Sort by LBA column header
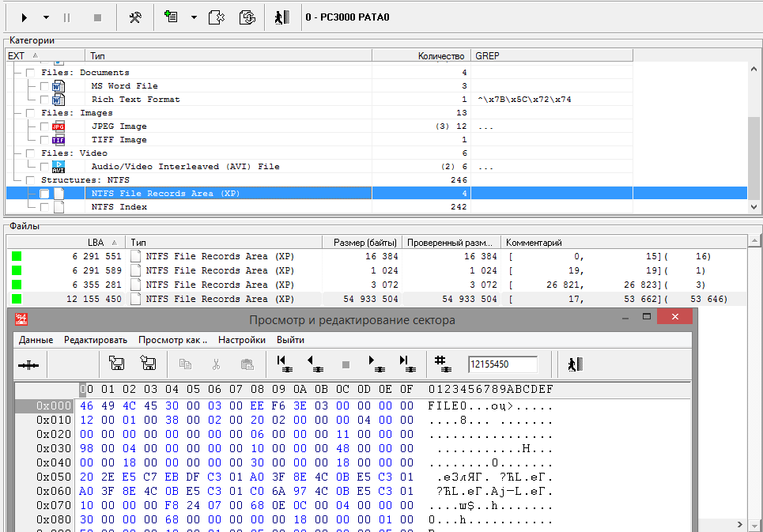 click(x=95, y=243)
